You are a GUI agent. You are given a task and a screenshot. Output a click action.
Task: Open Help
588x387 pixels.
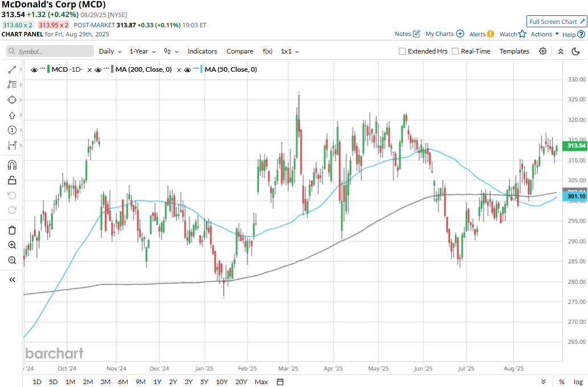click(x=573, y=35)
